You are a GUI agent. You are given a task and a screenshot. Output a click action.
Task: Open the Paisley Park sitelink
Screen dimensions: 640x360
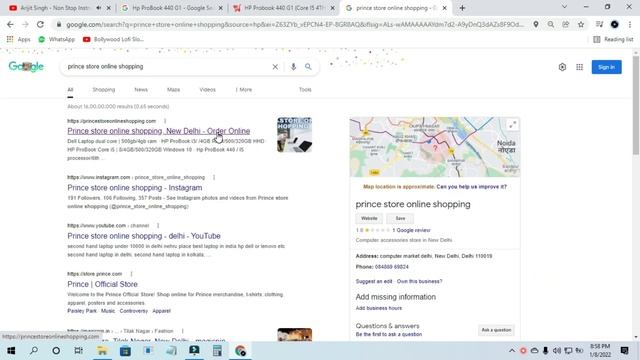click(x=82, y=311)
